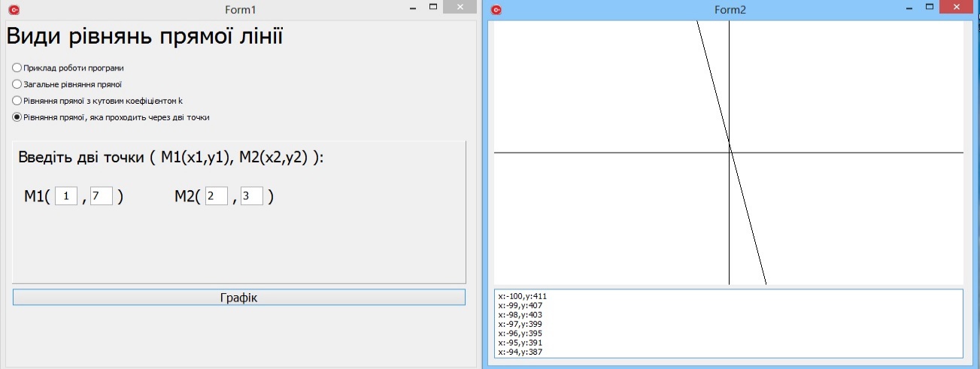The height and width of the screenshot is (369, 980).
Task: Click log line 'x:-98,y:403'
Action: pos(520,315)
